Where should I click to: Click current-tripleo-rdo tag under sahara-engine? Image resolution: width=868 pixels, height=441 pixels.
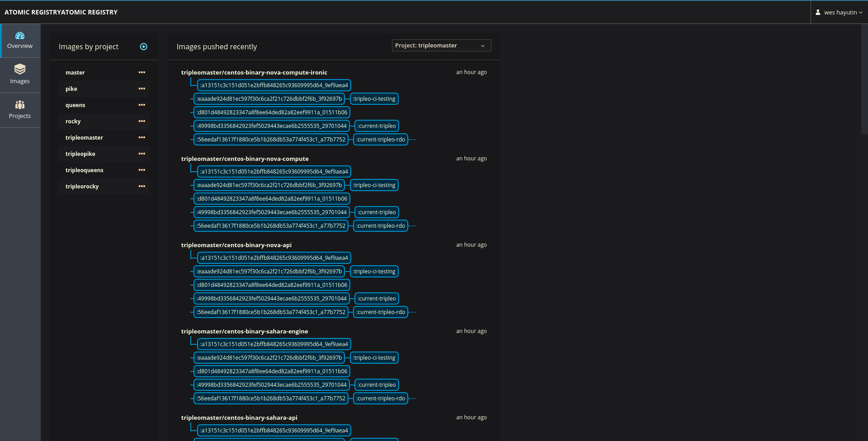(381, 398)
